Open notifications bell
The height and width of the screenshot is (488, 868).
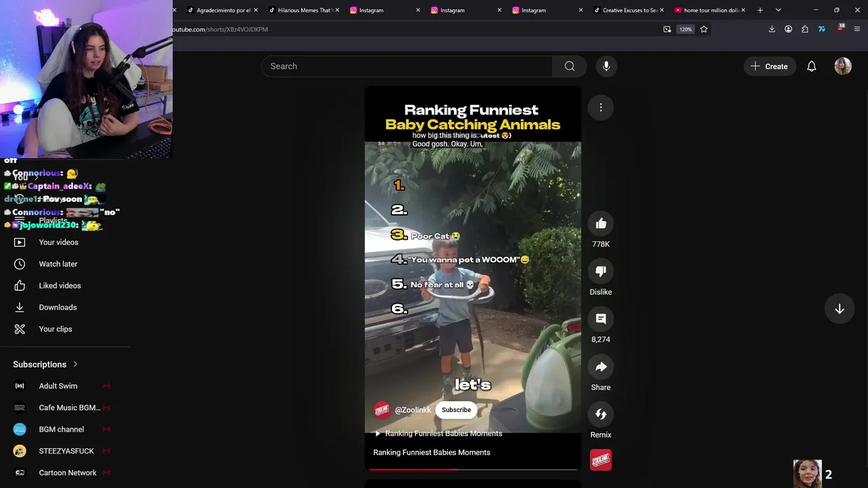[x=812, y=66]
